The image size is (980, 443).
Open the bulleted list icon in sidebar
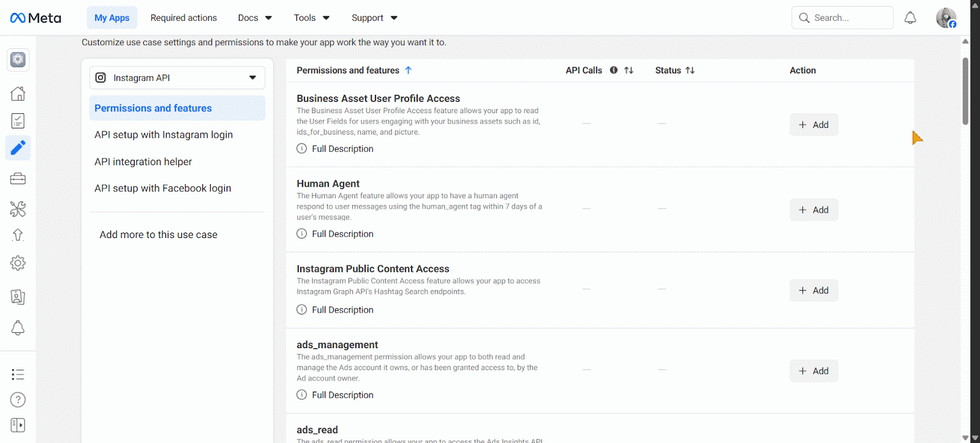coord(18,374)
